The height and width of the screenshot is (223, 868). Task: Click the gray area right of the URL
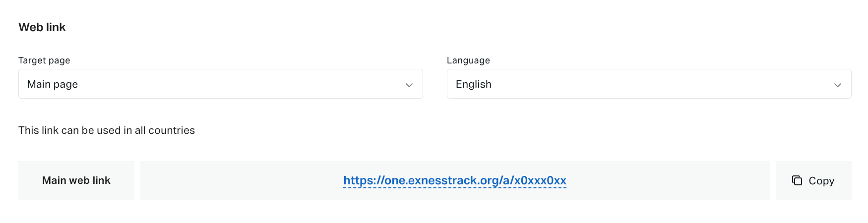[x=668, y=180]
